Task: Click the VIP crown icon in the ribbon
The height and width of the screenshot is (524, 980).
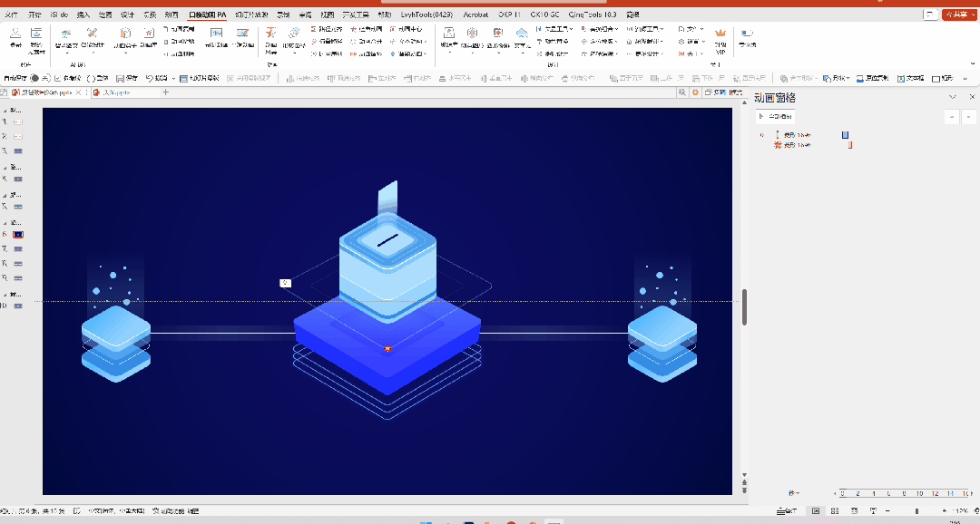Action: click(720, 34)
